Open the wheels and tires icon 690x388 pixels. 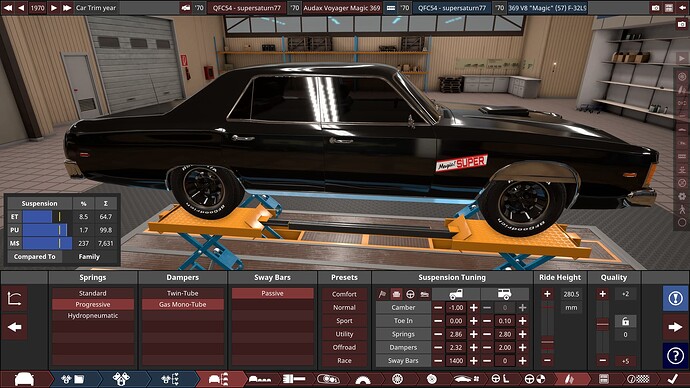[x=397, y=379]
